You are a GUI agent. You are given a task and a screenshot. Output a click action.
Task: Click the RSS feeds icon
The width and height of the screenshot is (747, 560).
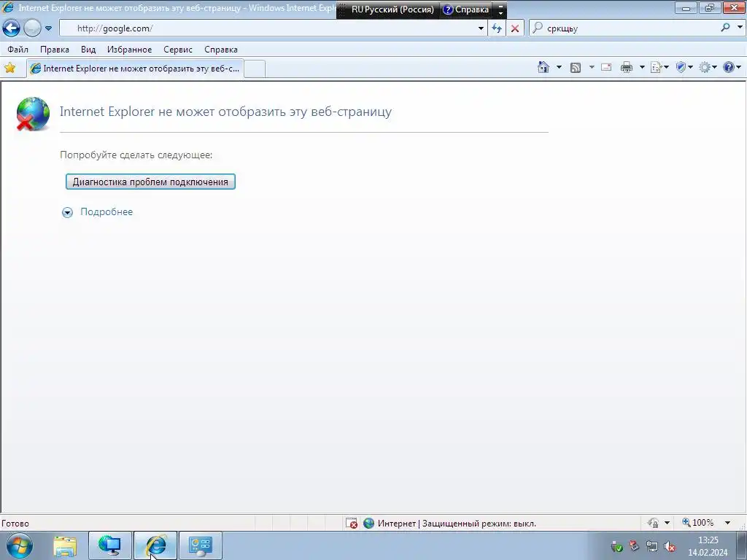[576, 68]
